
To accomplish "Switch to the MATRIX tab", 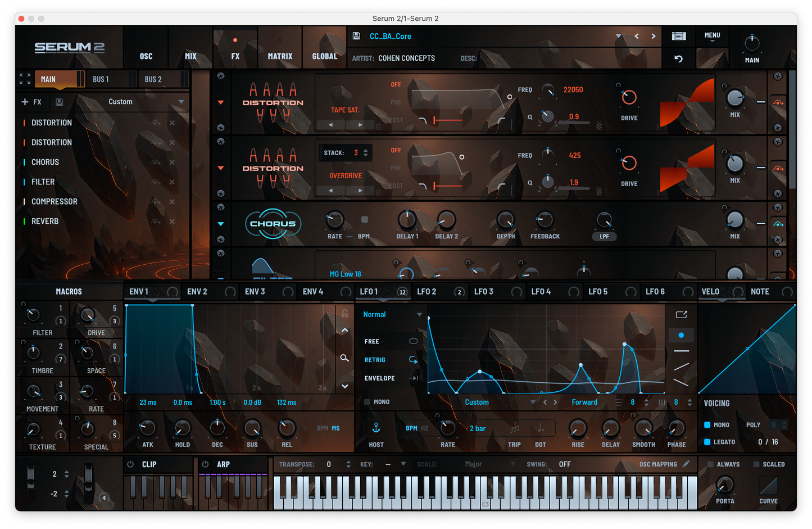I will pyautogui.click(x=279, y=56).
